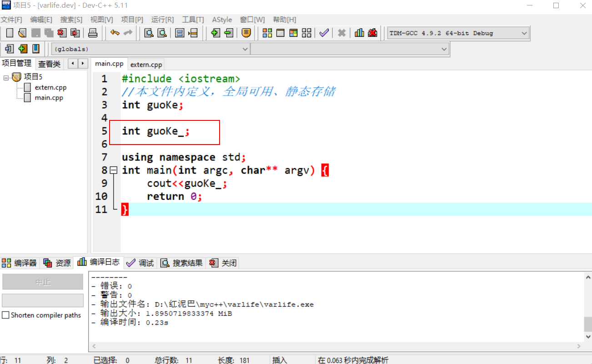Open the 帮助[H] menu
Viewport: 592px width, 364px height.
[x=285, y=20]
